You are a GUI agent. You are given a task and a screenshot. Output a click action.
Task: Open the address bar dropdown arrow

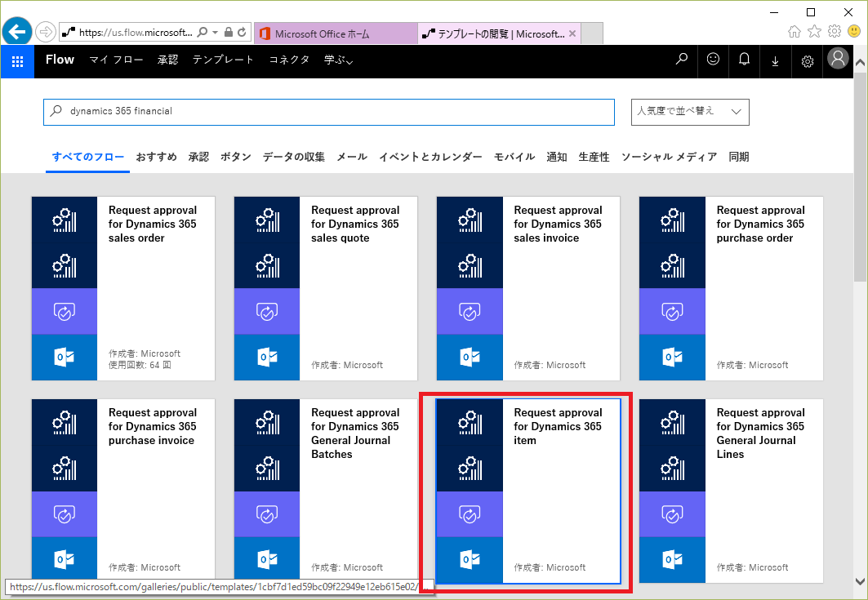pyautogui.click(x=216, y=32)
